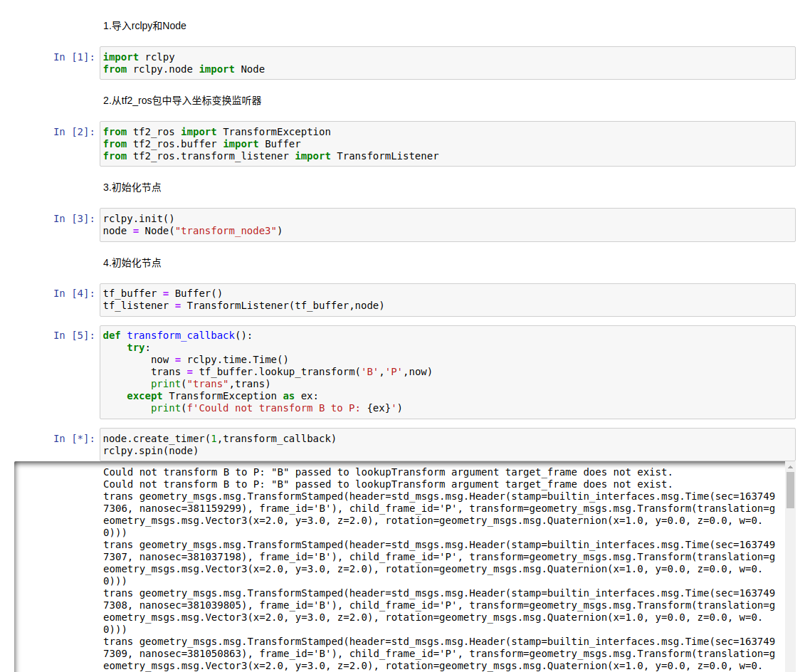Click the In [4] cell prompt
810x672 pixels.
click(74, 293)
